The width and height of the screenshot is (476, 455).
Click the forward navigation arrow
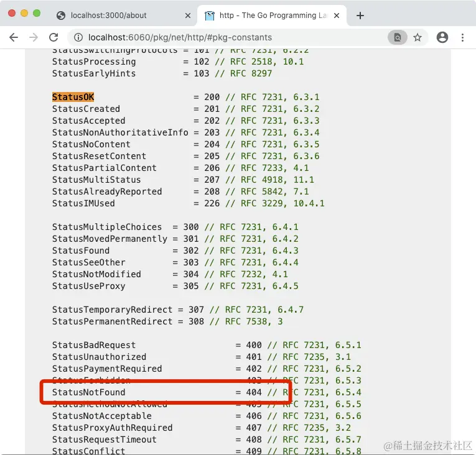tap(34, 37)
